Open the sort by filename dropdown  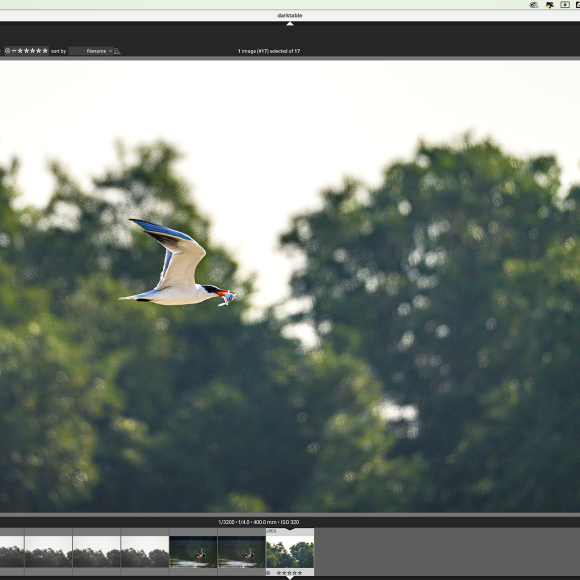point(91,51)
